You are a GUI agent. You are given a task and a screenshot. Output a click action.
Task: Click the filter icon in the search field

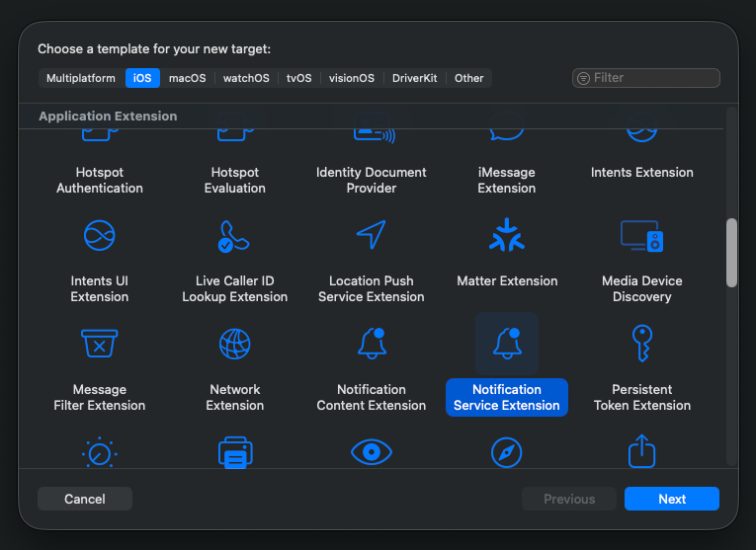(583, 78)
